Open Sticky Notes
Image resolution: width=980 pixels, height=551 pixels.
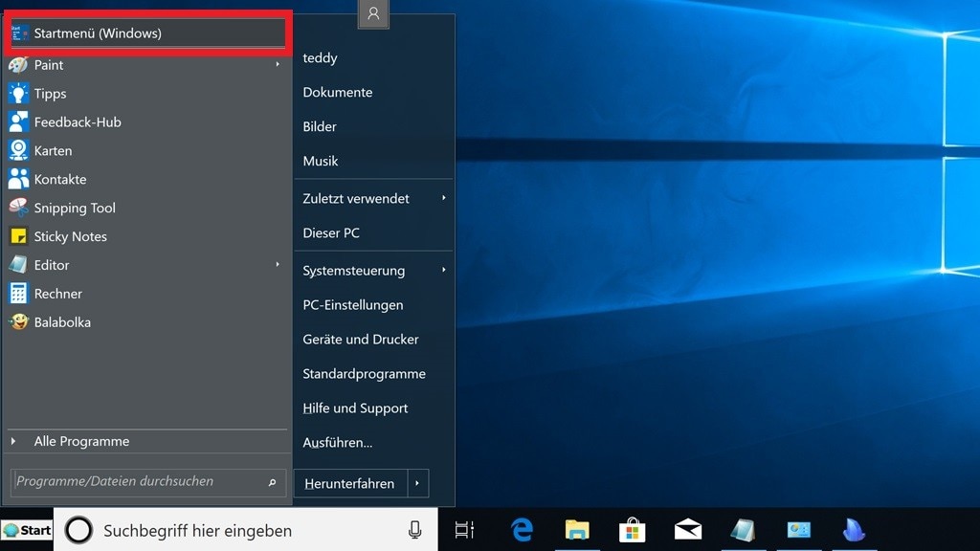pos(69,236)
